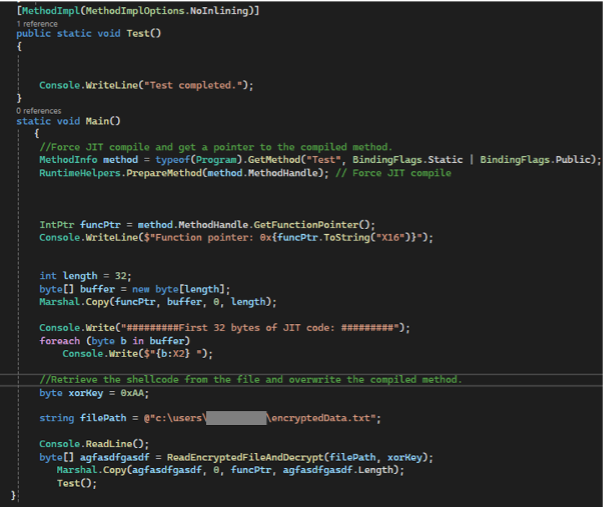Click the ReadEncryptedFileAndDecrypt call

pos(300,458)
